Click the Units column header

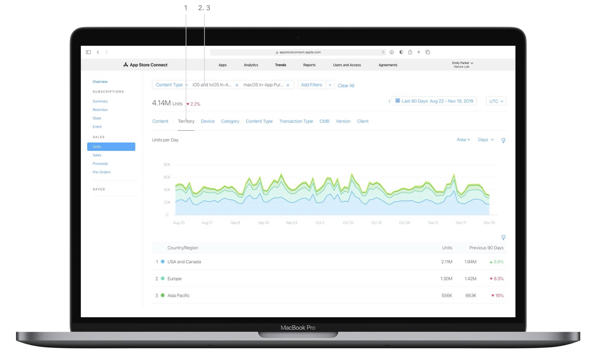tap(447, 248)
